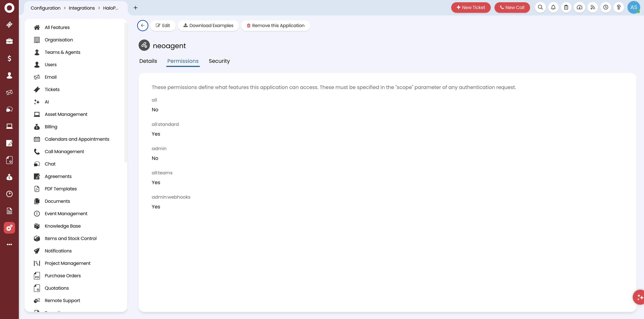Switch to the Details tab
The height and width of the screenshot is (319, 644).
[148, 61]
